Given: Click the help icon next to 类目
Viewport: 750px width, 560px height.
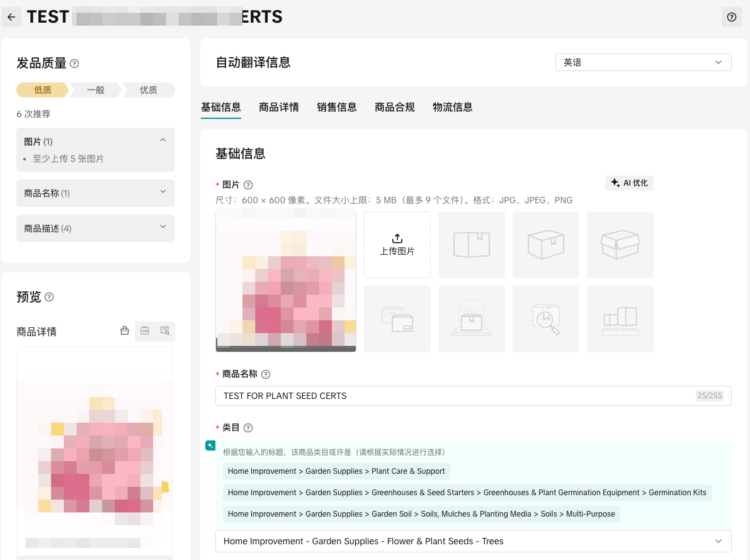Looking at the screenshot, I should (x=248, y=428).
